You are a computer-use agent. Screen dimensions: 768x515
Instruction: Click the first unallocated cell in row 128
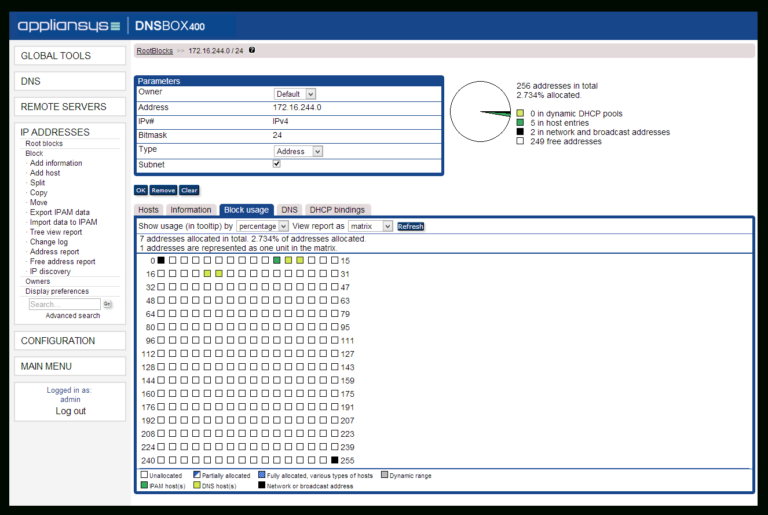click(161, 367)
